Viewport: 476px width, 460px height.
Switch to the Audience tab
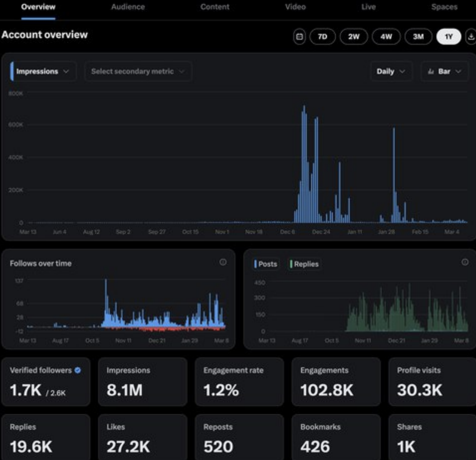click(128, 7)
